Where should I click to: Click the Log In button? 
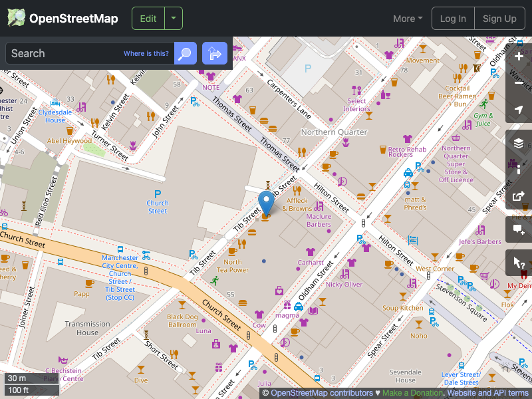(x=453, y=19)
